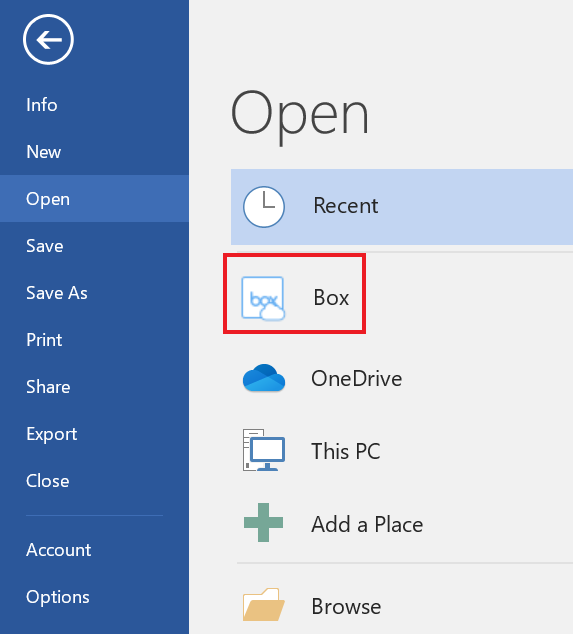This screenshot has width=573, height=634.
Task: Click the Box cloud storage icon
Action: pos(263,298)
